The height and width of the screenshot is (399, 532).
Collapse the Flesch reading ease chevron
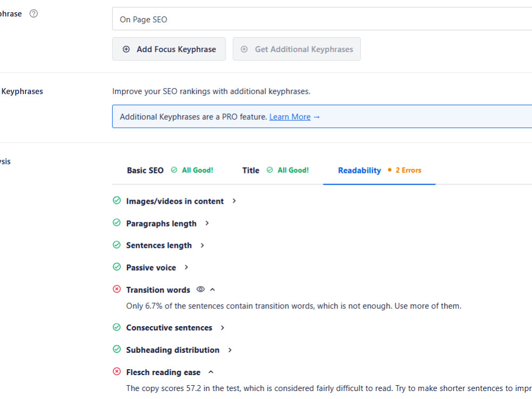tap(211, 372)
